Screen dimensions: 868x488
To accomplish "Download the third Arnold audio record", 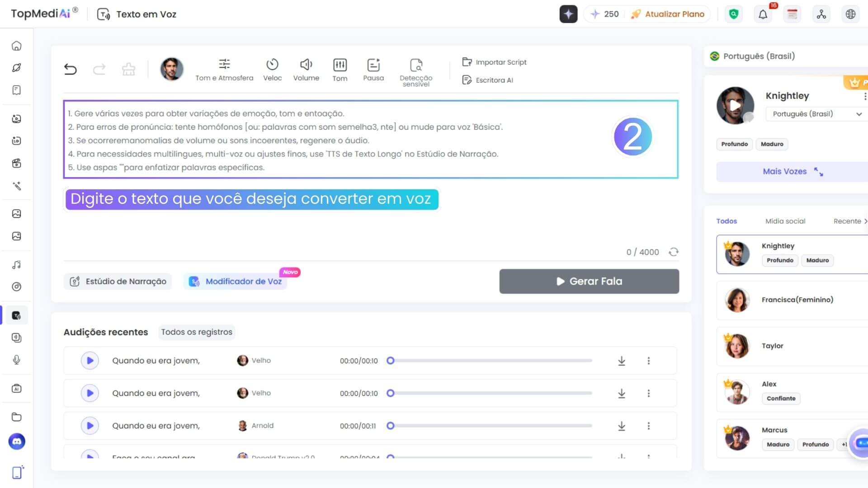I will [x=622, y=426].
